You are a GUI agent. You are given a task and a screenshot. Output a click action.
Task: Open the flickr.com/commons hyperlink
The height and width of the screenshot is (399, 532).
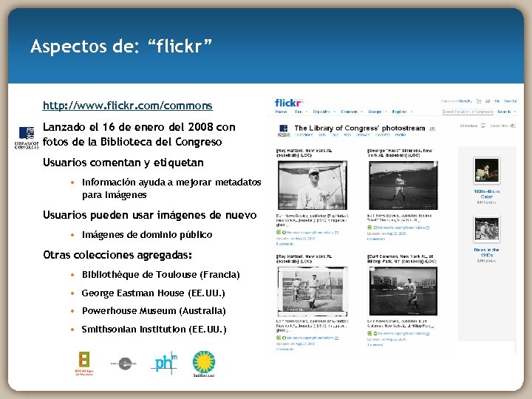[128, 106]
